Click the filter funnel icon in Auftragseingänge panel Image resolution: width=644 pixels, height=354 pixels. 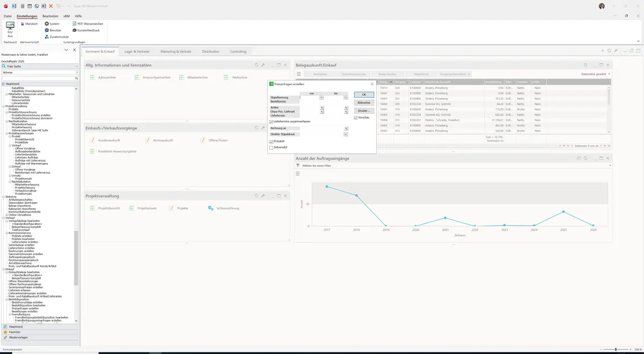tap(298, 166)
